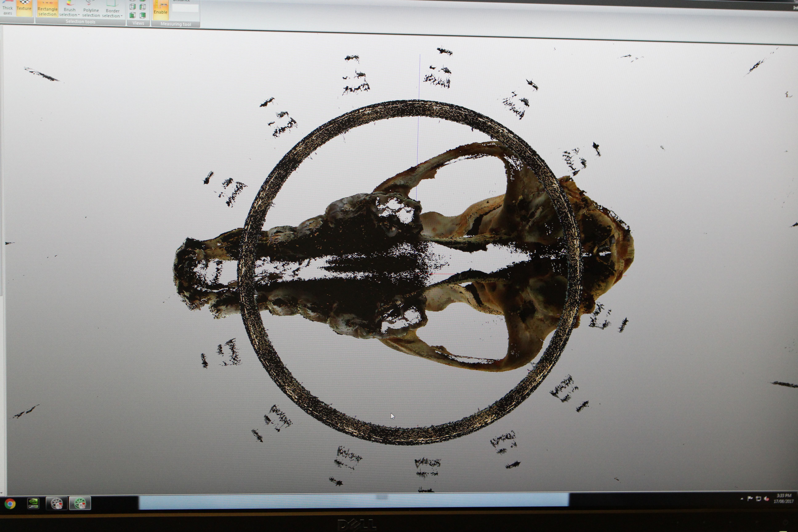Open Google Chrome from the taskbar

10,504
